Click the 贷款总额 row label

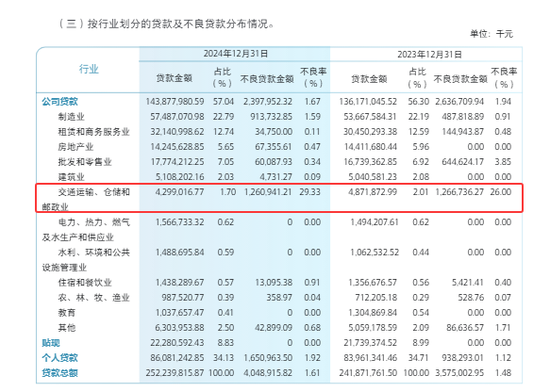[x=60, y=373]
